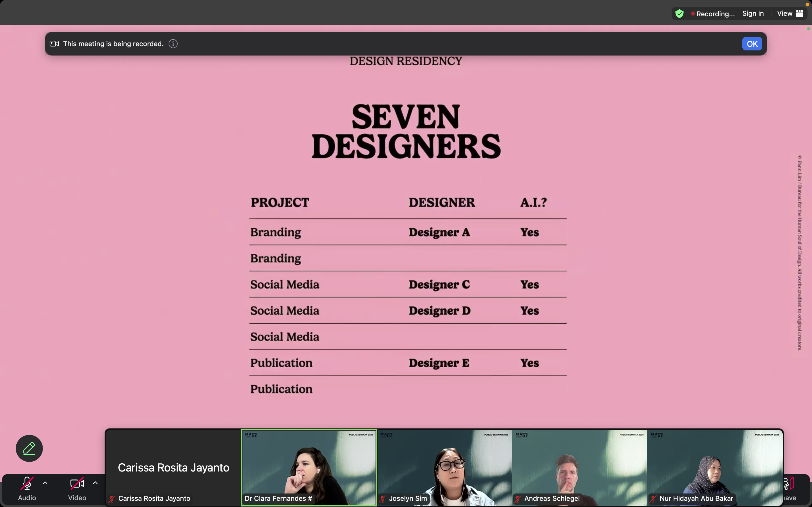Viewport: 812px width, 507px height.
Task: Click the green encryption shield icon
Action: 679,14
